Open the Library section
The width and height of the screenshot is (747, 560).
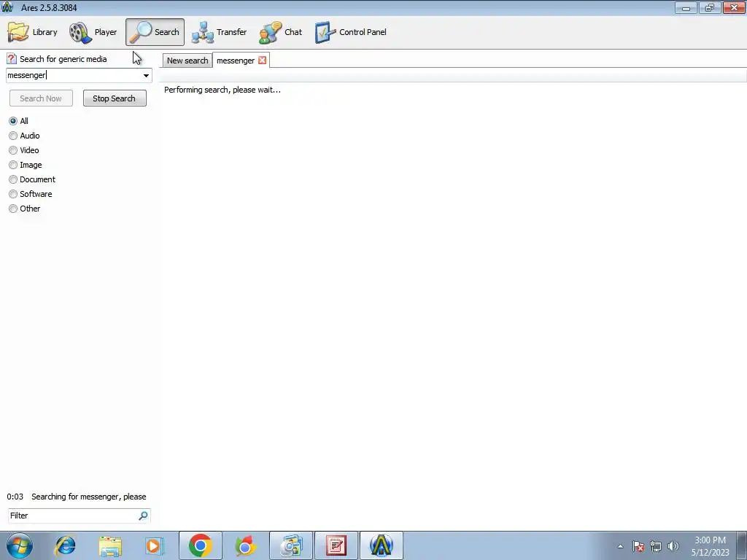point(32,32)
